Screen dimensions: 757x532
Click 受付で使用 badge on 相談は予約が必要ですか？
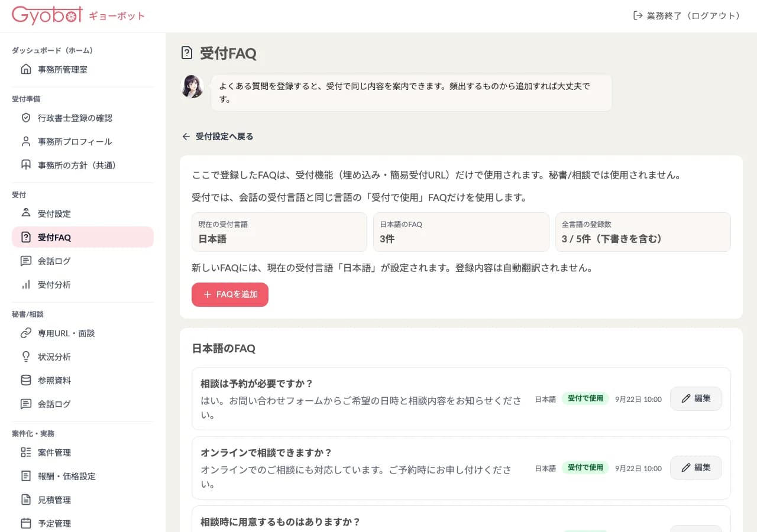tap(585, 398)
